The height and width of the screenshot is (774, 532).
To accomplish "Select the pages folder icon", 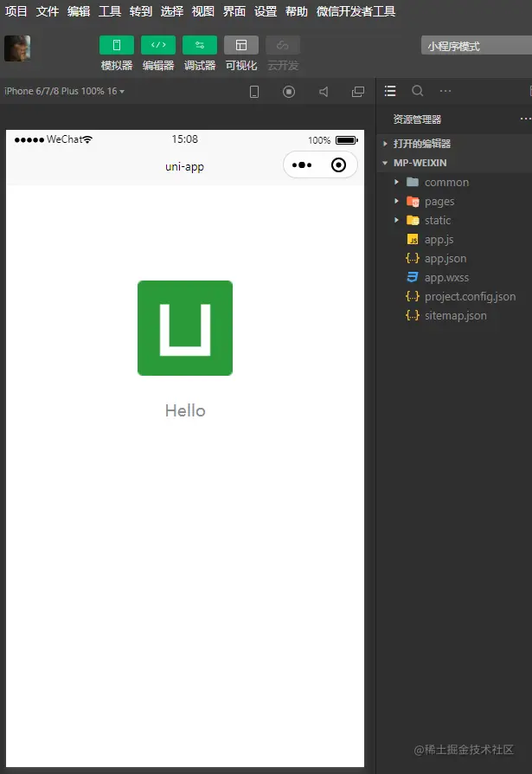I will pos(413,202).
